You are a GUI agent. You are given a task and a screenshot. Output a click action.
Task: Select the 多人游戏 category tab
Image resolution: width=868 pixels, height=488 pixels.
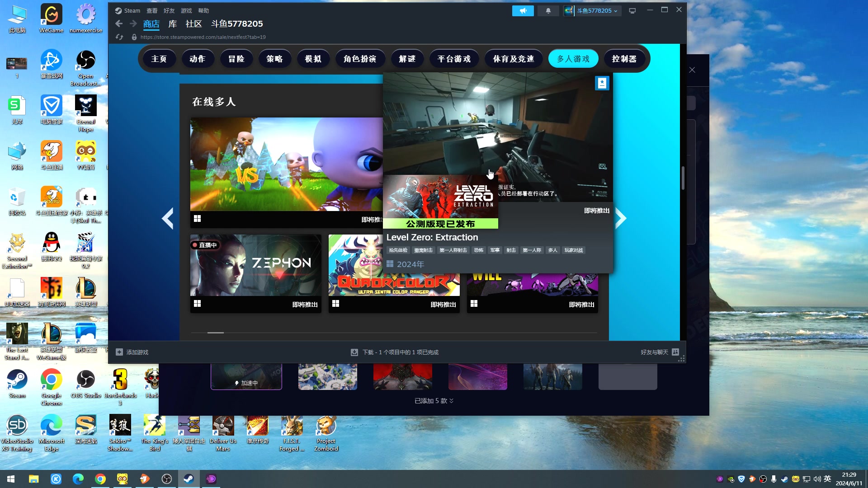coord(573,59)
